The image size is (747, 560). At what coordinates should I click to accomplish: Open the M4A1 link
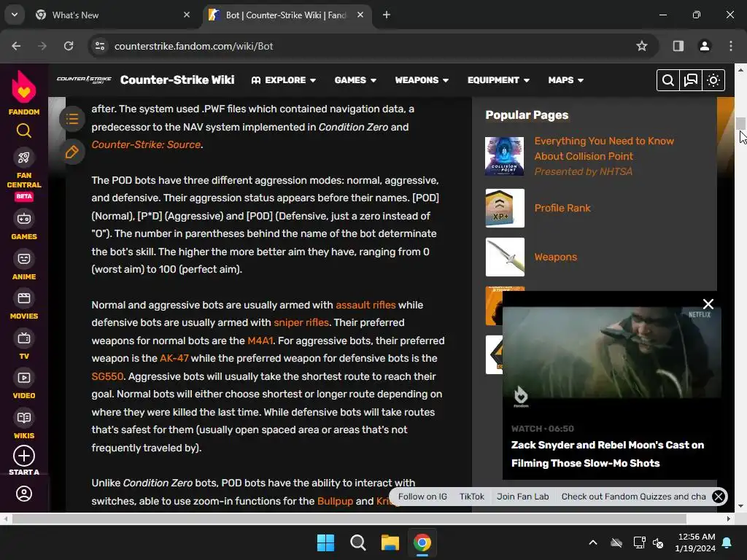point(260,341)
